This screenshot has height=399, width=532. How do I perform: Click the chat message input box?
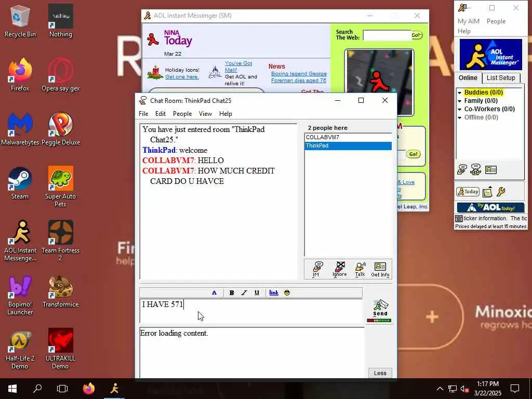click(x=251, y=311)
